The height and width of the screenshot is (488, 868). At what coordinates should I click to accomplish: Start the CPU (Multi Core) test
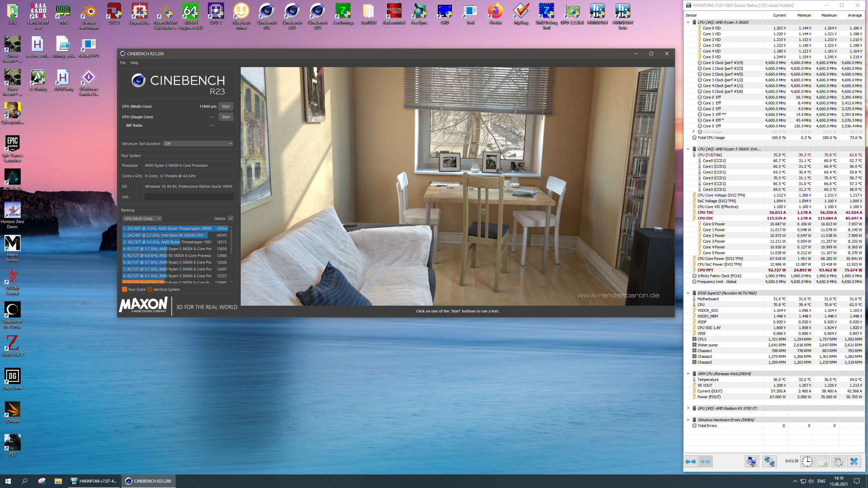click(x=225, y=106)
